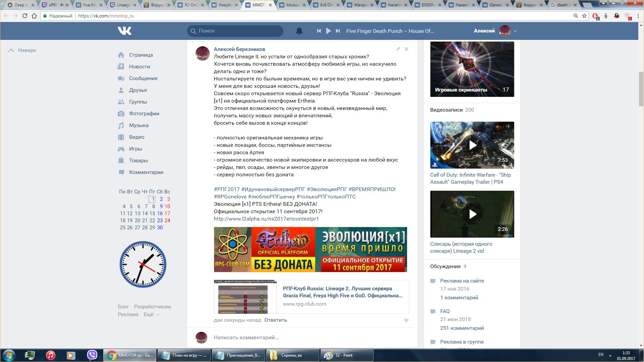644x362 pixels.
Task: Click the Разработчикам footer link
Action: pos(153,307)
